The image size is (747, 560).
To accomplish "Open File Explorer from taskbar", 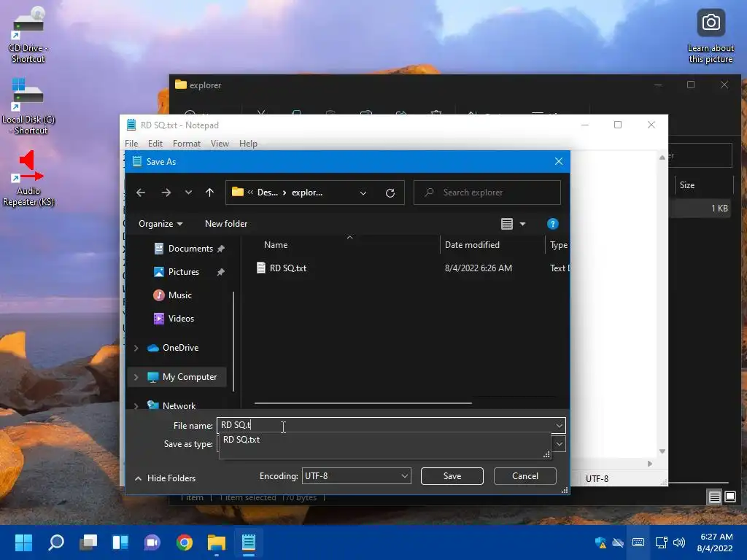I will coord(216,542).
